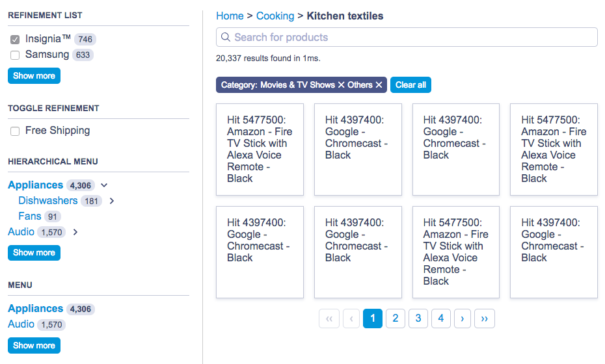Open the Cooking breadcrumb
The height and width of the screenshot is (364, 605).
275,16
